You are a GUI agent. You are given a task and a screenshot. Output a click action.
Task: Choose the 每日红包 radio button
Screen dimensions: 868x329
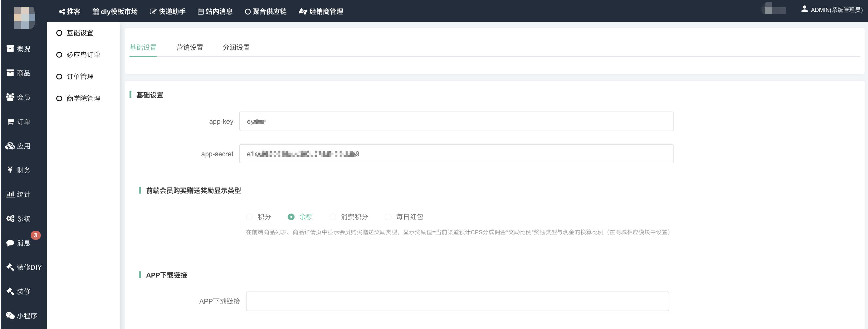[x=388, y=217]
